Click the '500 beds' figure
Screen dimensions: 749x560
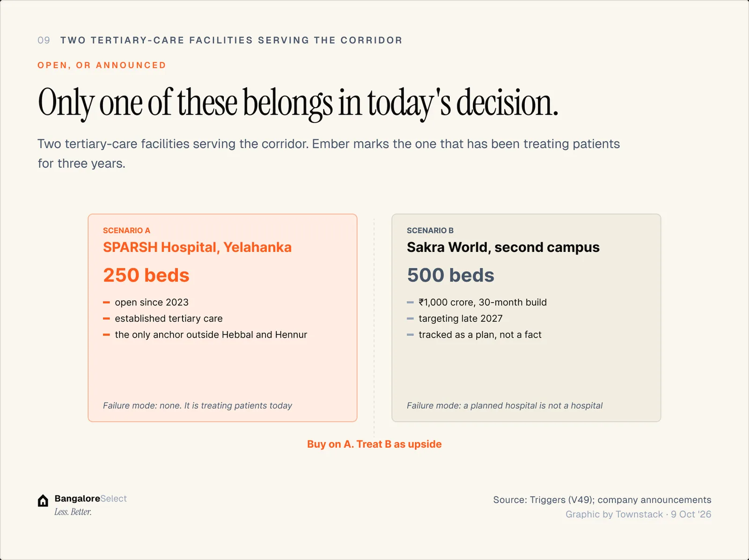pos(450,275)
